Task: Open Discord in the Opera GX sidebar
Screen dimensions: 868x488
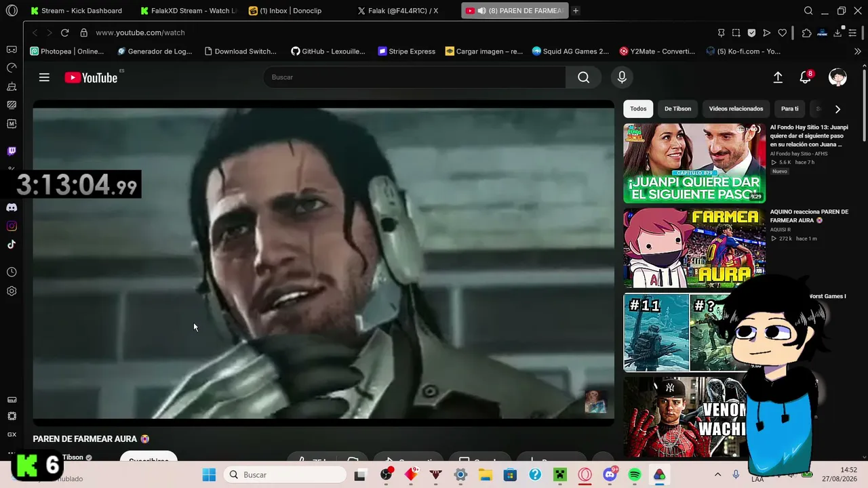Action: coord(12,207)
